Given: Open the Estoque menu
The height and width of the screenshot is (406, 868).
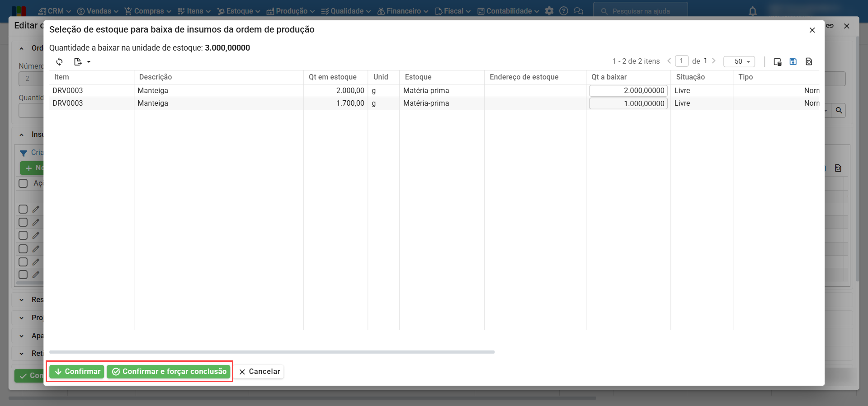Looking at the screenshot, I should point(239,11).
